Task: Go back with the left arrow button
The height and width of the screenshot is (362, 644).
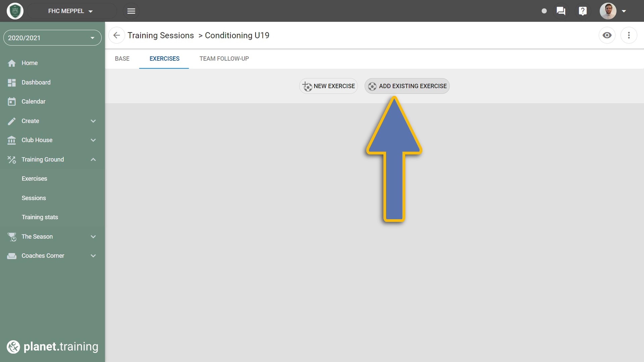Action: (x=117, y=35)
